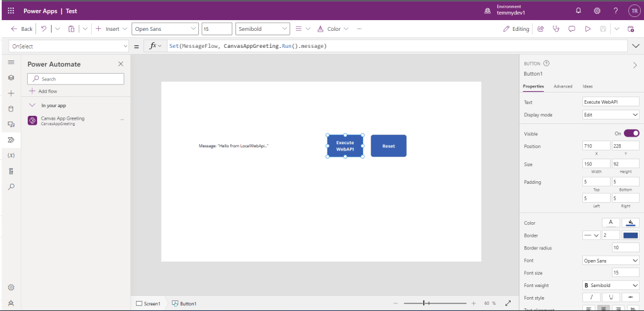Open the data cylinder sidebar icon
644x311 pixels.
[x=11, y=109]
